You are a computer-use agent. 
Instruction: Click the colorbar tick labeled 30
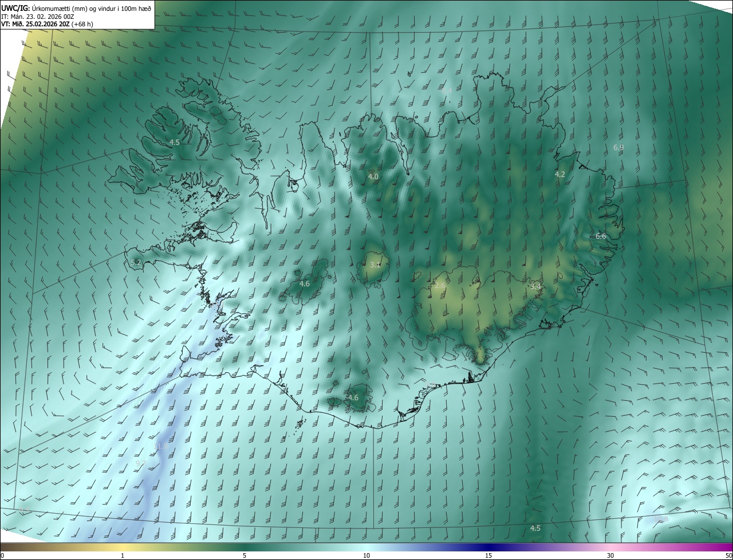(610, 555)
